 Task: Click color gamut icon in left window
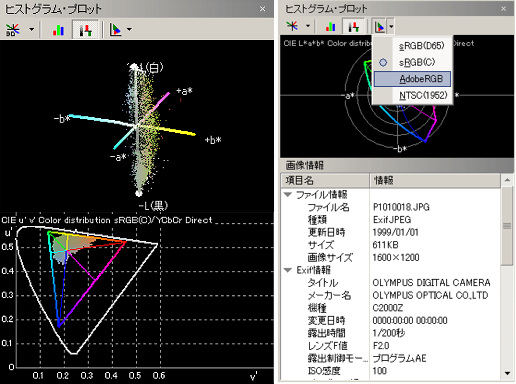pyautogui.click(x=116, y=30)
